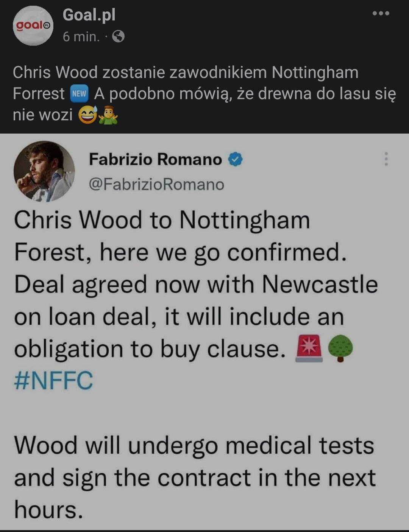The width and height of the screenshot is (409, 532).
Task: Open the post options three-dot menu
Action: 381,14
